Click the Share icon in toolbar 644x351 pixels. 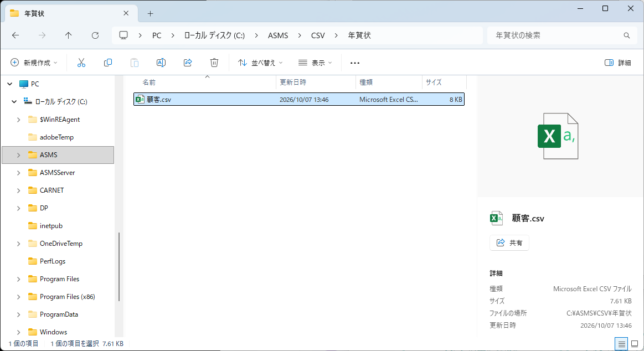188,63
